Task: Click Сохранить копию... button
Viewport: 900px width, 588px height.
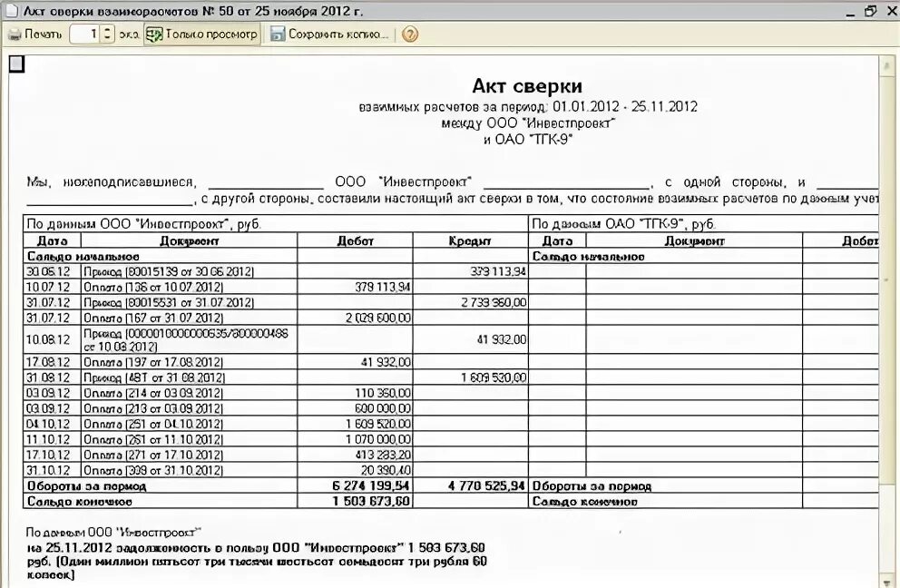Action: (x=330, y=34)
